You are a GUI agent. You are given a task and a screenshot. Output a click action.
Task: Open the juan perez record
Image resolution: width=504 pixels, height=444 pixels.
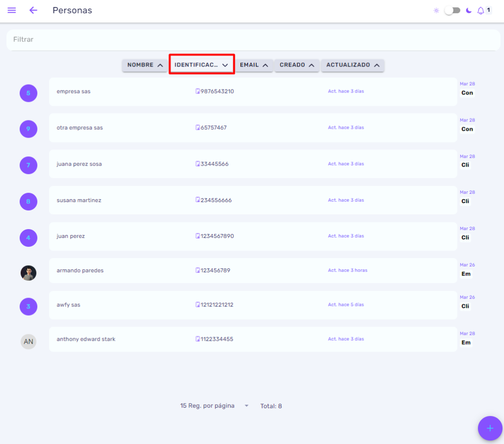(253, 237)
